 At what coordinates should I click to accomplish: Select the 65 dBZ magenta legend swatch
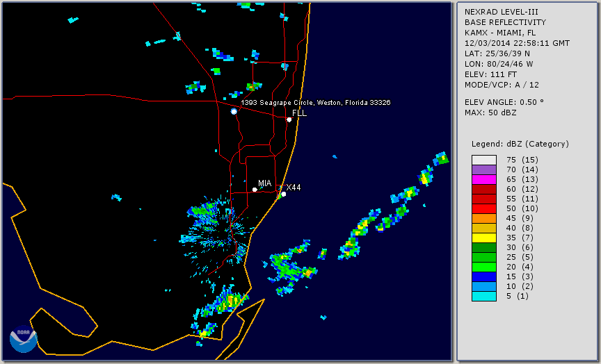(483, 179)
